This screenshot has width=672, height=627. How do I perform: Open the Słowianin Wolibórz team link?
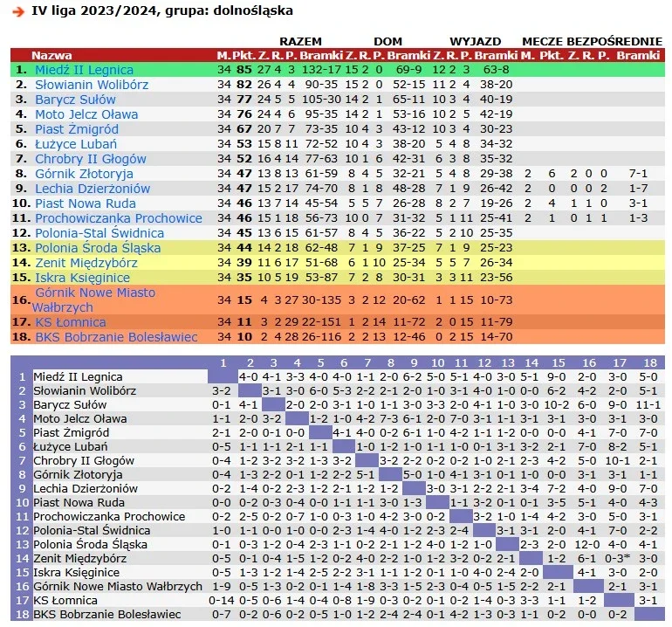point(92,85)
